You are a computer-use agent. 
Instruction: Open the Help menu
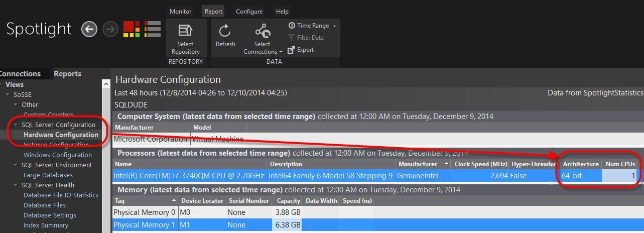coord(282,12)
